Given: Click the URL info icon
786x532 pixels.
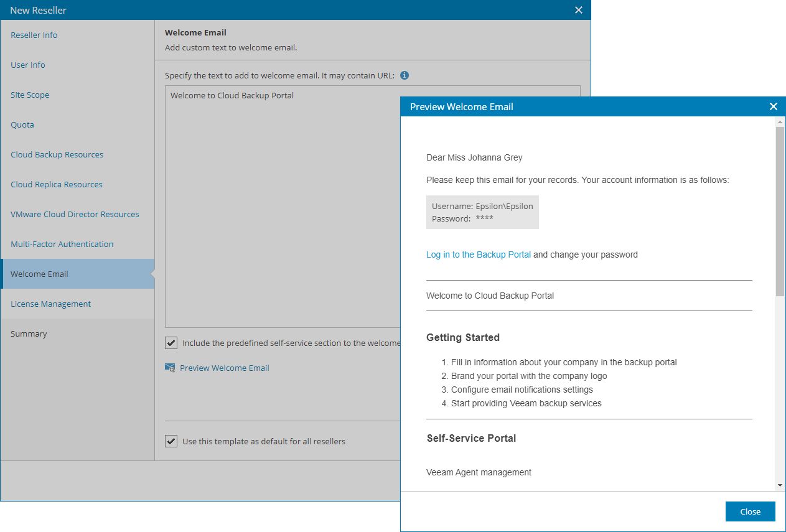Looking at the screenshot, I should click(x=405, y=75).
